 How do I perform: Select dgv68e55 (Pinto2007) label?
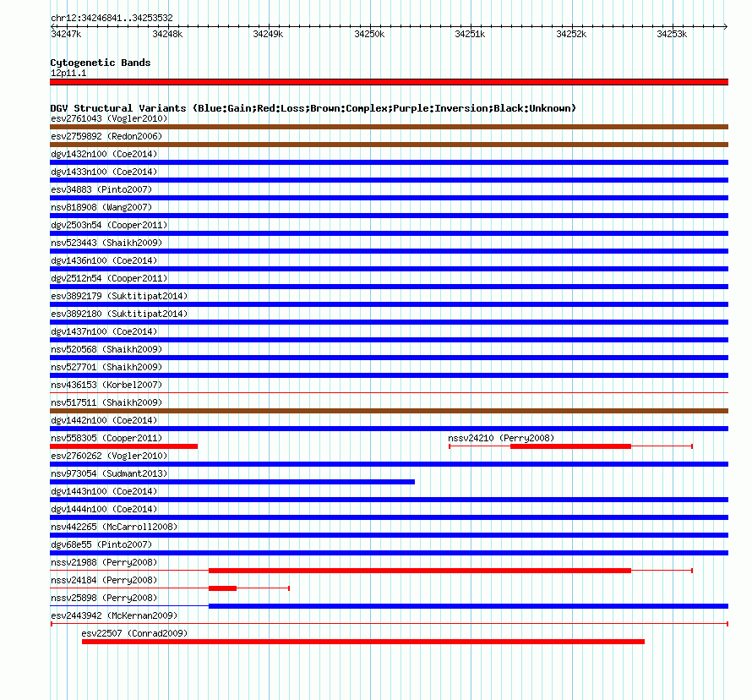coord(101,544)
